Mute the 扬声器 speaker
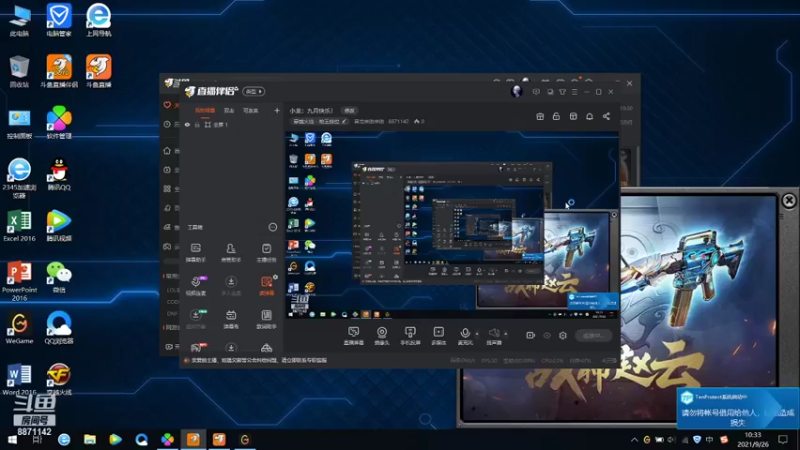The height and width of the screenshot is (450, 800). click(494, 336)
